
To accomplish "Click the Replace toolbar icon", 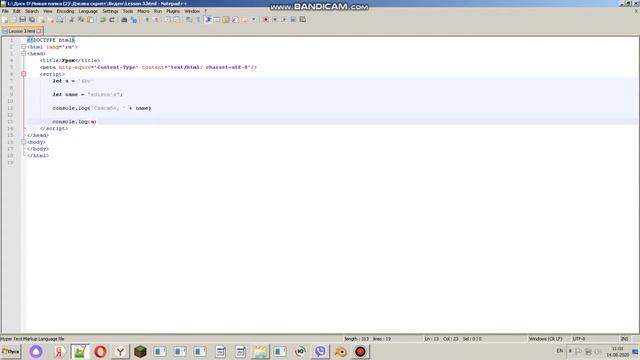I will point(133,20).
